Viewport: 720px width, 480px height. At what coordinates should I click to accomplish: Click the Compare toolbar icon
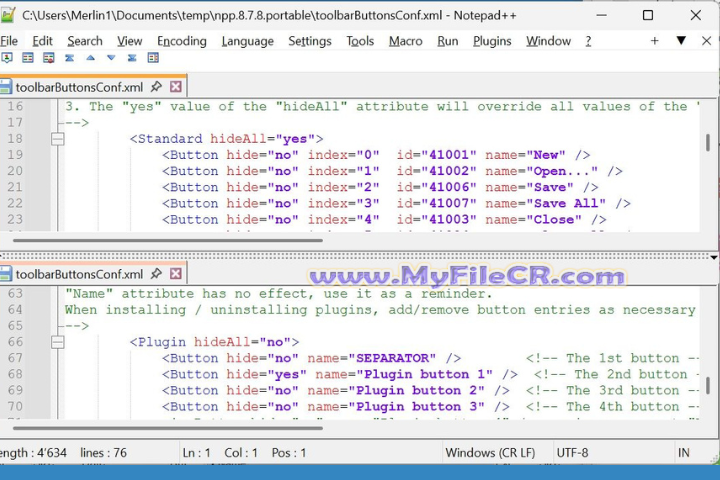pos(28,58)
